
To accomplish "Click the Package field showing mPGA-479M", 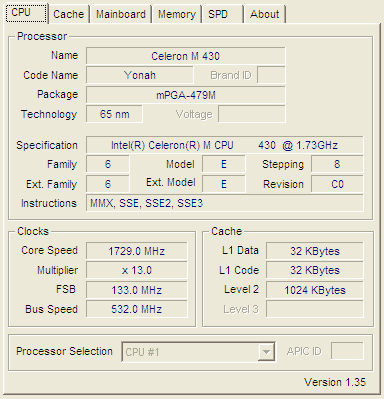I will (186, 95).
